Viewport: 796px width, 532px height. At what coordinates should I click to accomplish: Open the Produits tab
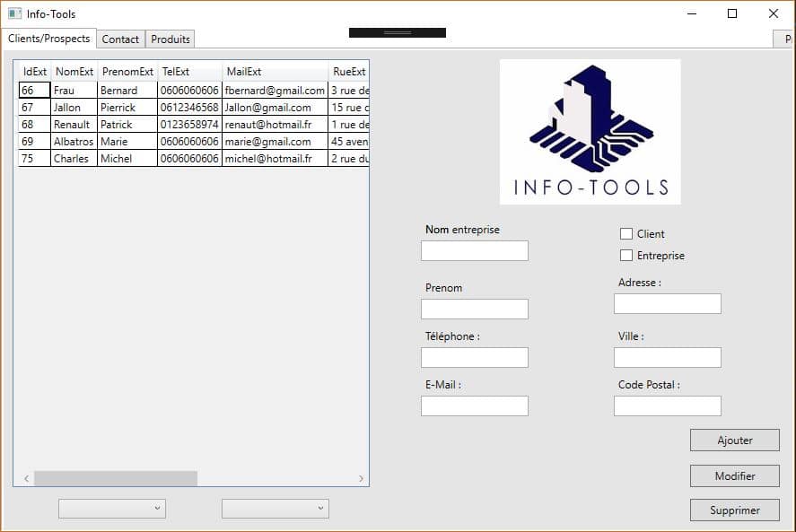tap(171, 39)
